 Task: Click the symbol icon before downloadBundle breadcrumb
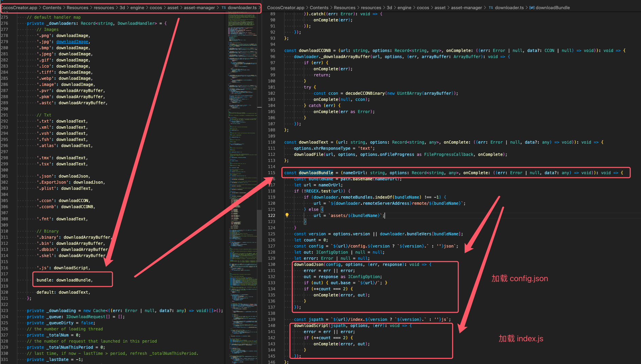532,7
